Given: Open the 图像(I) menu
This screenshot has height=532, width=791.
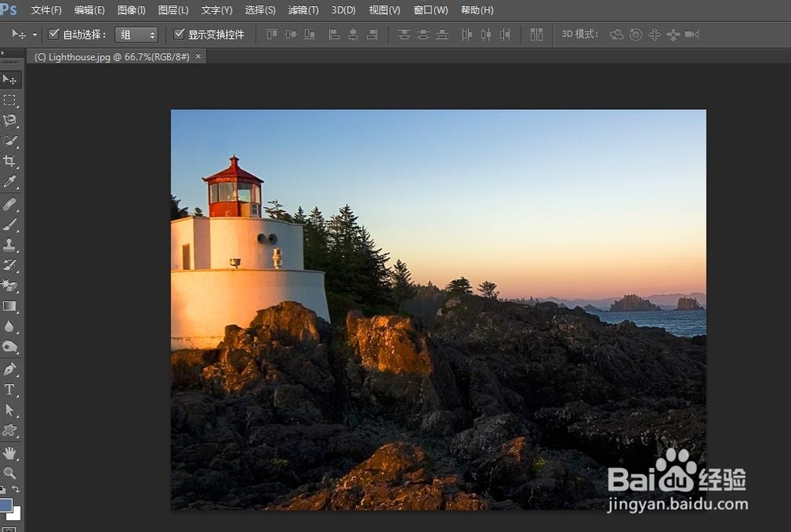Looking at the screenshot, I should click(x=131, y=10).
